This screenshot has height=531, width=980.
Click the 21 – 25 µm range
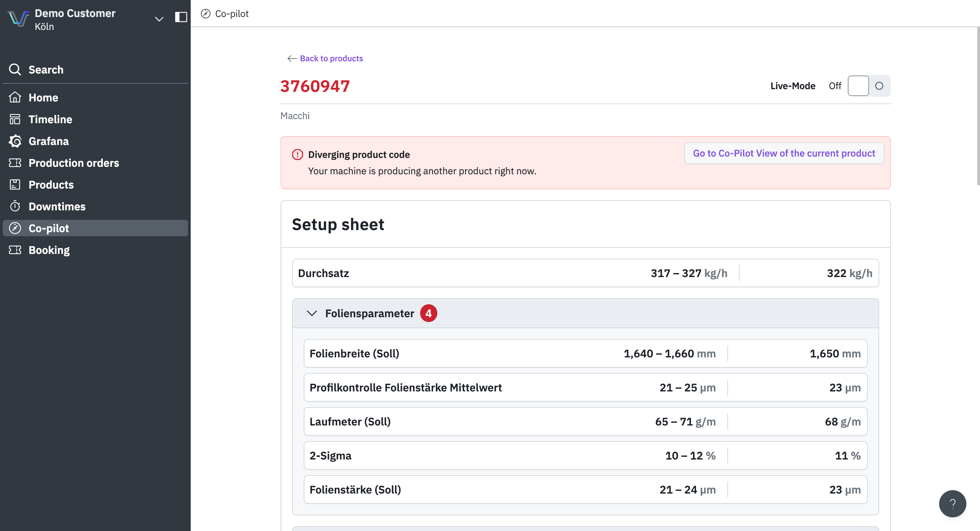pyautogui.click(x=687, y=388)
